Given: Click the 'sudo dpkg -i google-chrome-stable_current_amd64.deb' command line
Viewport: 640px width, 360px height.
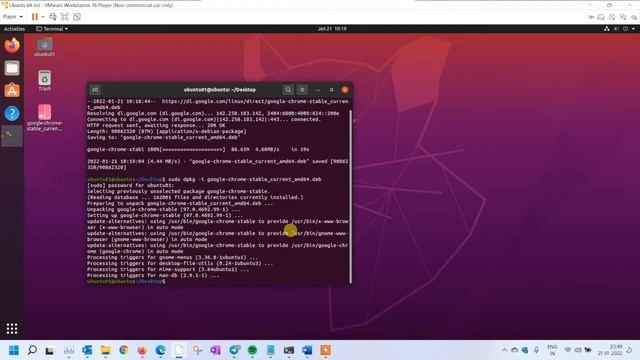Looking at the screenshot, I should click(x=244, y=179).
